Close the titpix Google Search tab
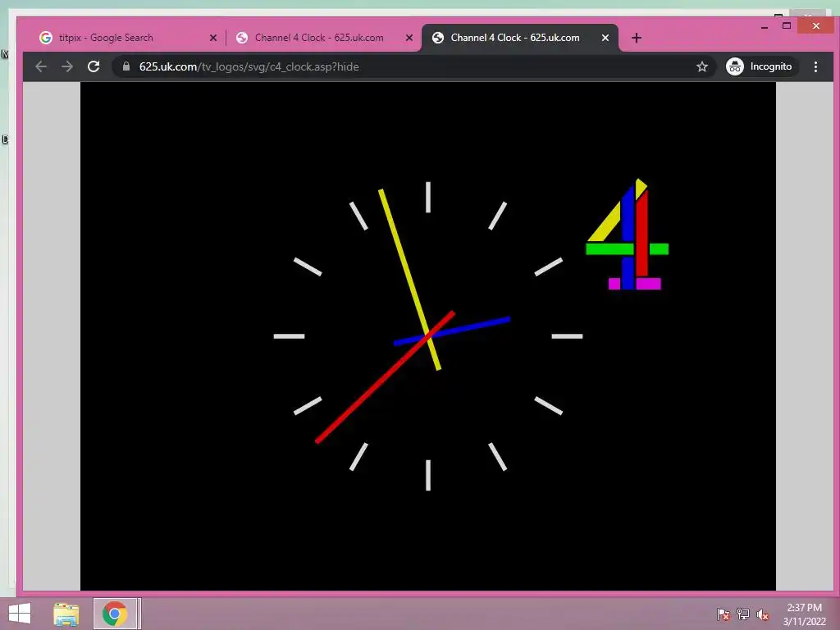This screenshot has height=630, width=840. point(212,38)
